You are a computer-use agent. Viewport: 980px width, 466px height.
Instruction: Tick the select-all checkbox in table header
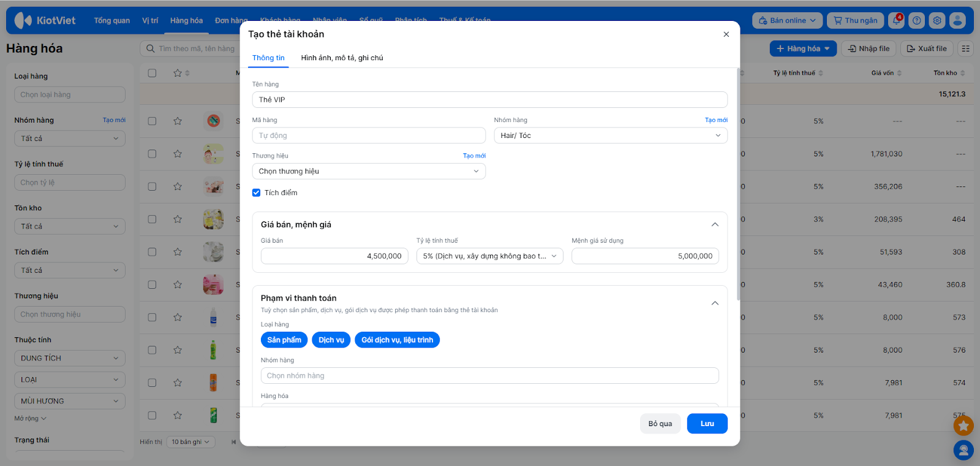tap(152, 73)
